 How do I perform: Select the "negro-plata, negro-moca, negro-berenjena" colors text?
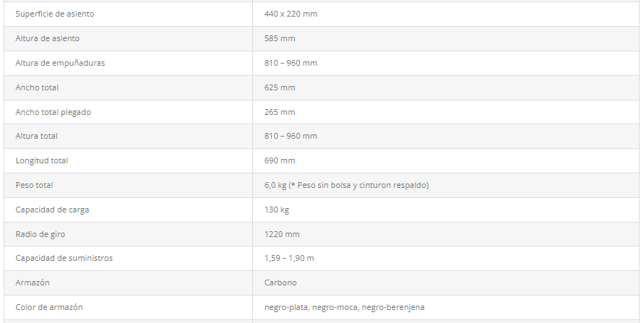coord(344,307)
